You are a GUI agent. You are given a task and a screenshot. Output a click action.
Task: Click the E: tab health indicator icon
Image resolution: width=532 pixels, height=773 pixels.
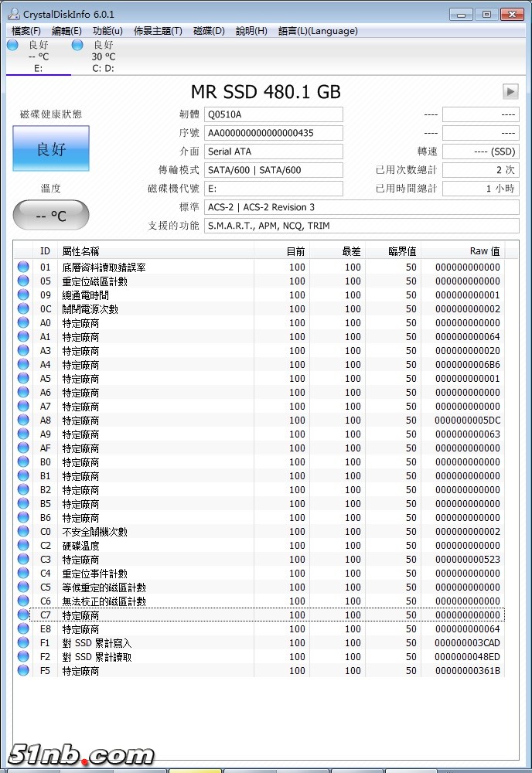(x=13, y=45)
